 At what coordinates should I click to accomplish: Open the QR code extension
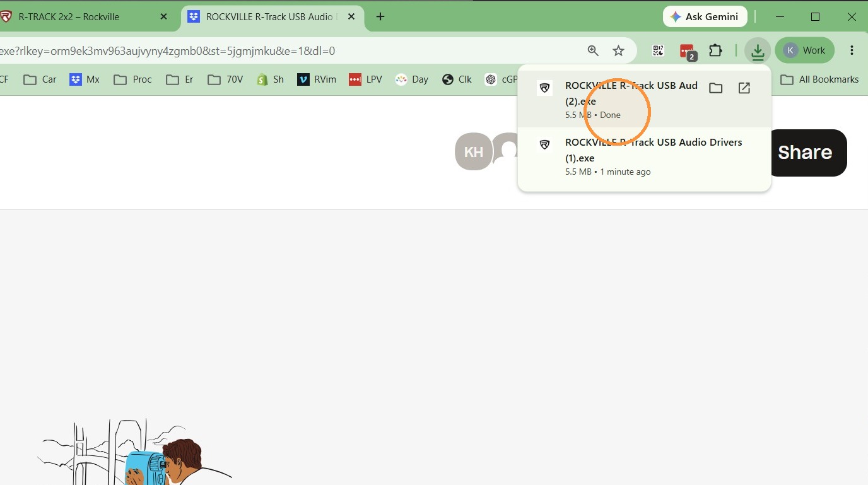tap(658, 50)
